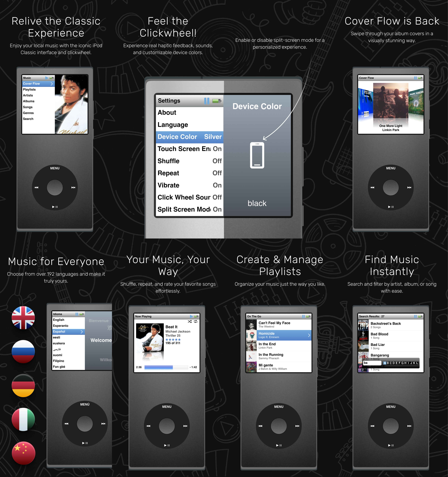Image resolution: width=448 pixels, height=477 pixels.
Task: Tap the phone icon in Device Color panel
Action: click(x=257, y=155)
